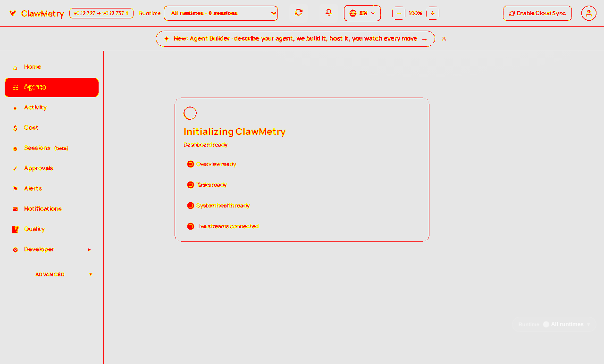Open the EN language dropdown
This screenshot has height=364, width=604.
[x=362, y=13]
